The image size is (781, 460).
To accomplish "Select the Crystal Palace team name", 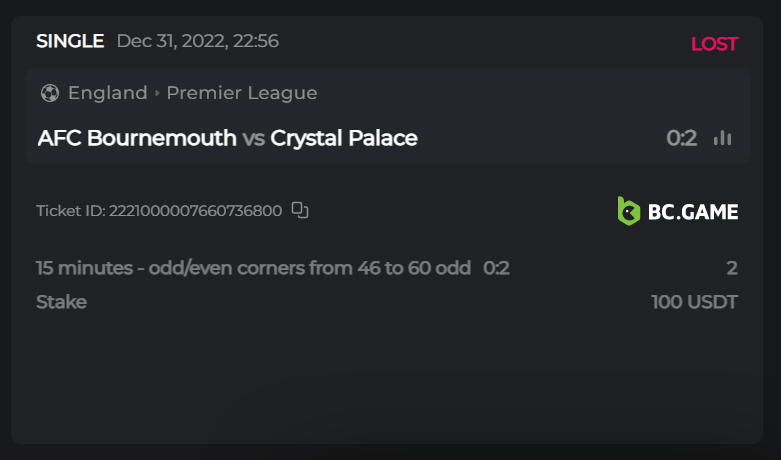I will click(344, 138).
